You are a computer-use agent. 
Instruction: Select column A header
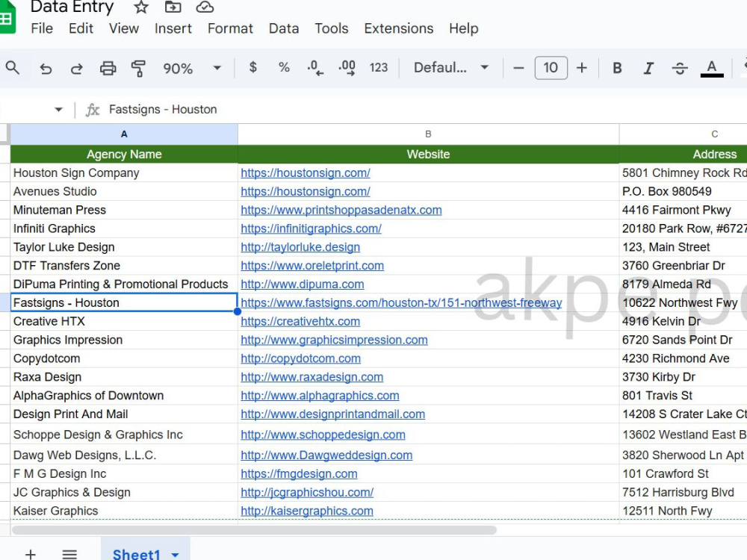[x=124, y=134]
